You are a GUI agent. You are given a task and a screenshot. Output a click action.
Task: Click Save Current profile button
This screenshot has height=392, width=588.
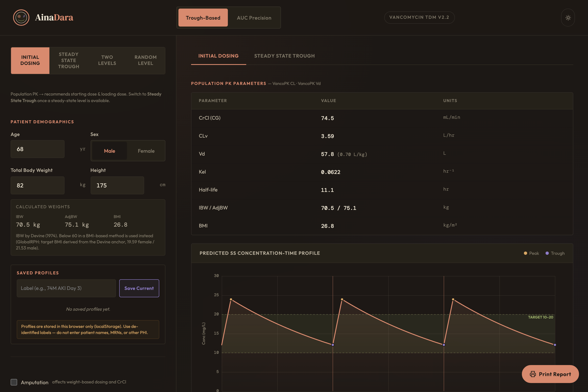(x=139, y=288)
